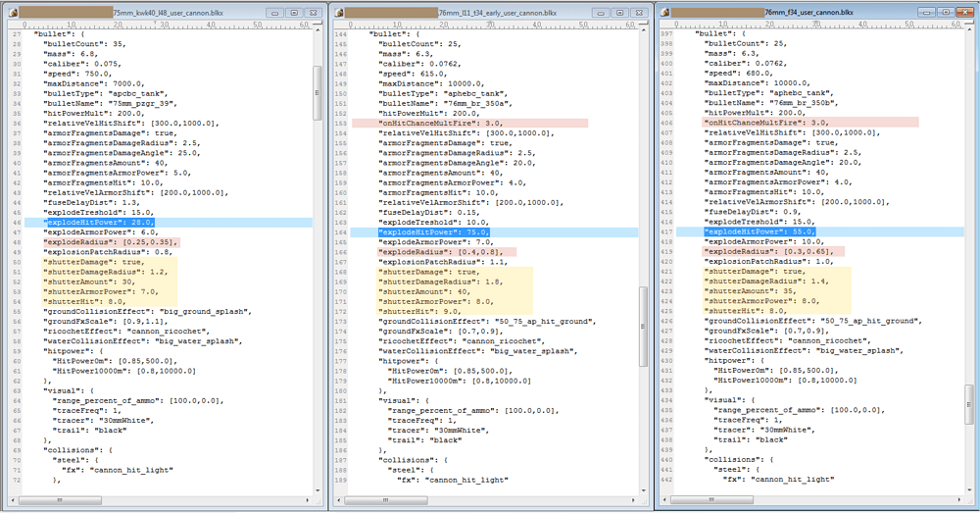Click the "shutterDamageRadius": 1.4 line
980x513 pixels.
[x=767, y=282]
